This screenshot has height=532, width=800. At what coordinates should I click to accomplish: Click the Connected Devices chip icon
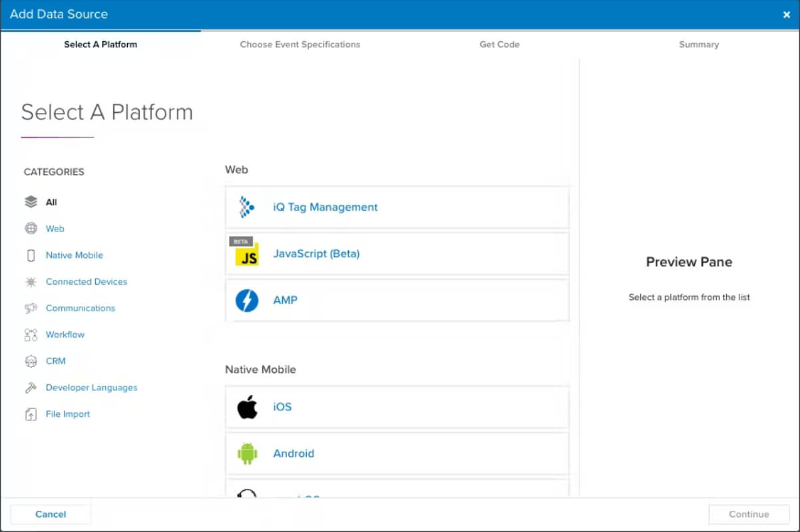point(31,282)
